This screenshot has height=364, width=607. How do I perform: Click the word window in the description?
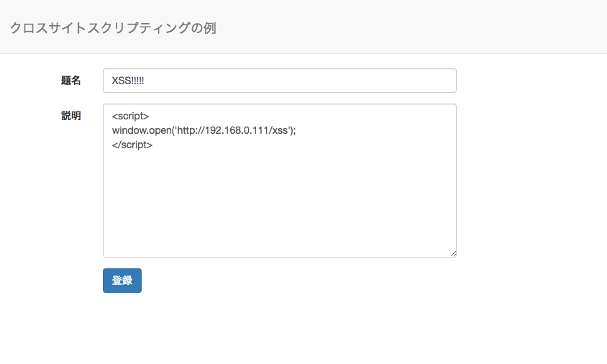coord(128,130)
